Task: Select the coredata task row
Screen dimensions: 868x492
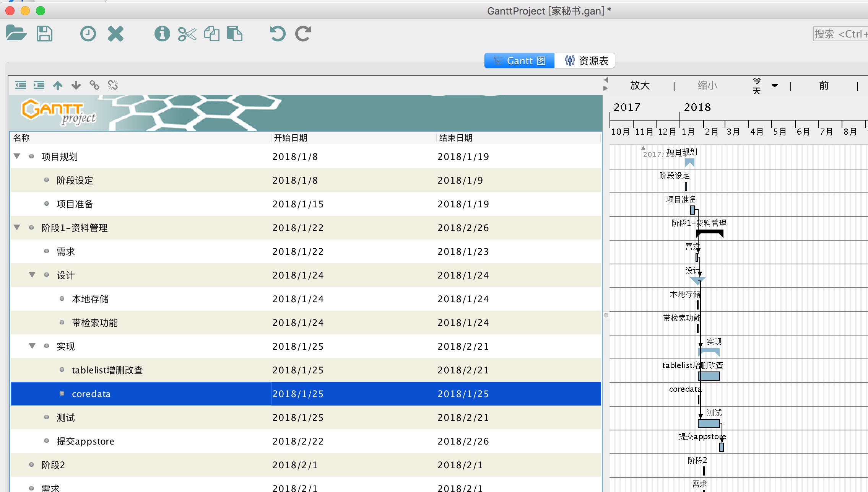Action: [x=306, y=394]
